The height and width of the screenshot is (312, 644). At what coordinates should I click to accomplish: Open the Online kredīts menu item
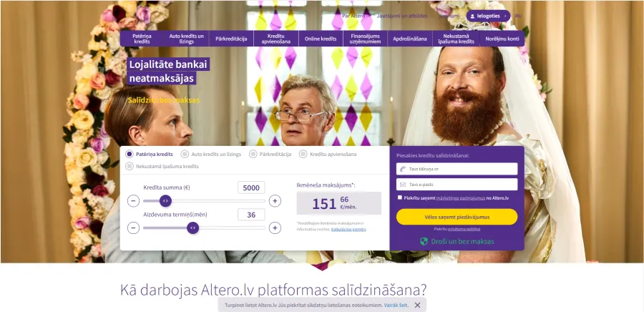point(321,39)
